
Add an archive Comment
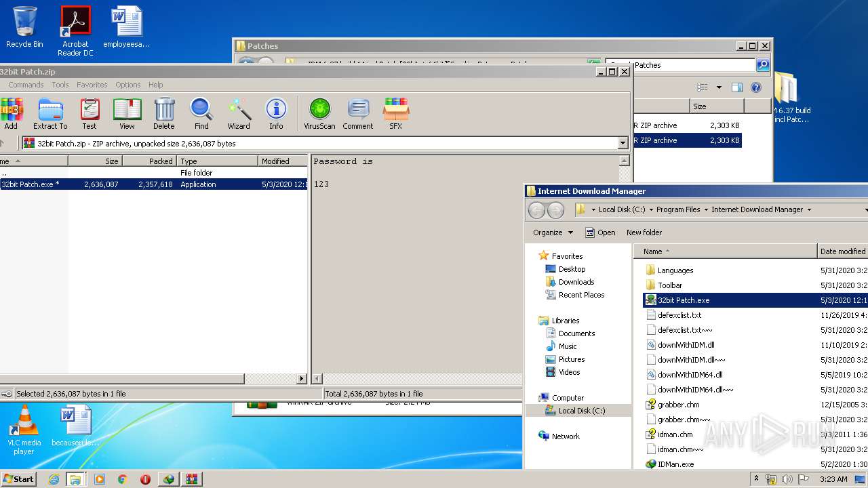(358, 113)
